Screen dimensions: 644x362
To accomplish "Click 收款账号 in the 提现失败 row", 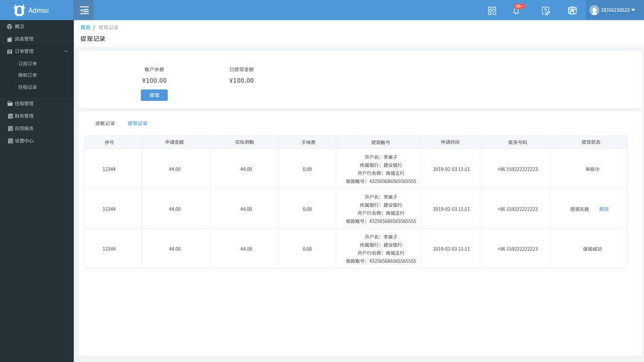I will [381, 221].
